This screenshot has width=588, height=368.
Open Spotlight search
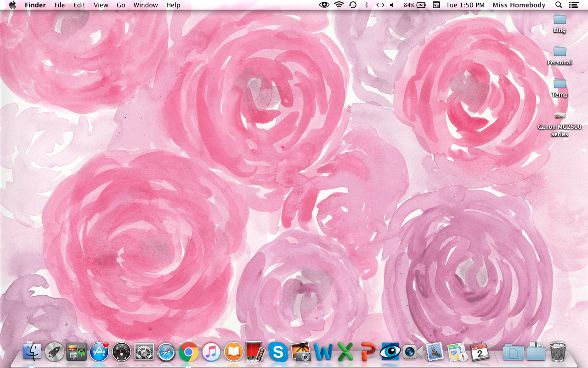point(558,5)
